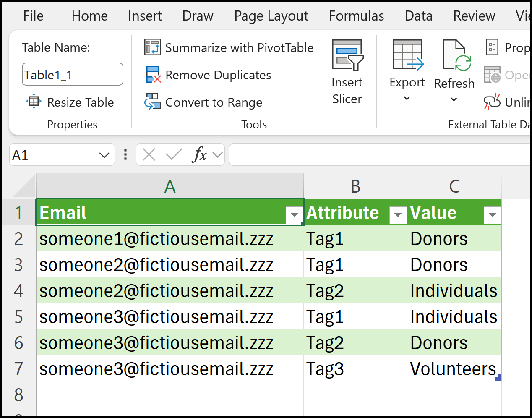Viewport: 532px width, 418px height.
Task: Click the Unlink external data icon
Action: 492,102
